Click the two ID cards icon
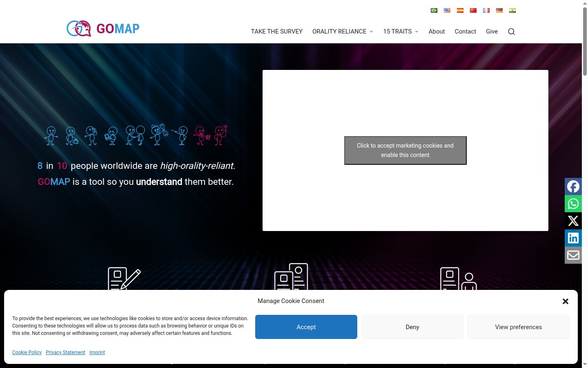This screenshot has height=368, width=588. point(291,277)
